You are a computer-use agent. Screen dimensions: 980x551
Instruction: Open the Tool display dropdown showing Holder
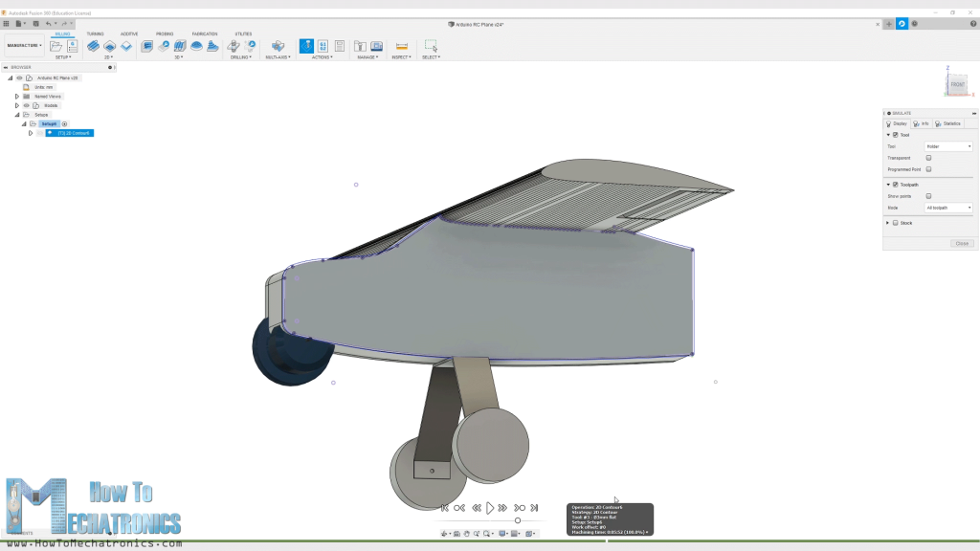[947, 146]
